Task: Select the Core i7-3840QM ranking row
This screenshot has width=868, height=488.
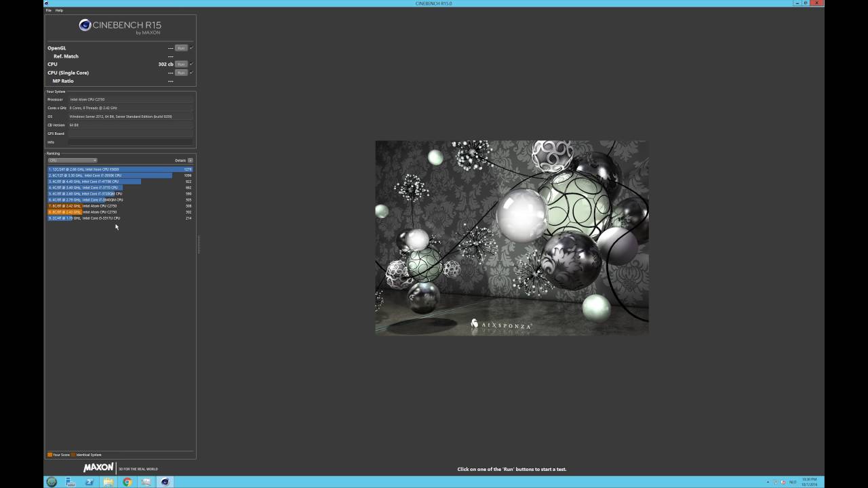Action: pyautogui.click(x=120, y=200)
